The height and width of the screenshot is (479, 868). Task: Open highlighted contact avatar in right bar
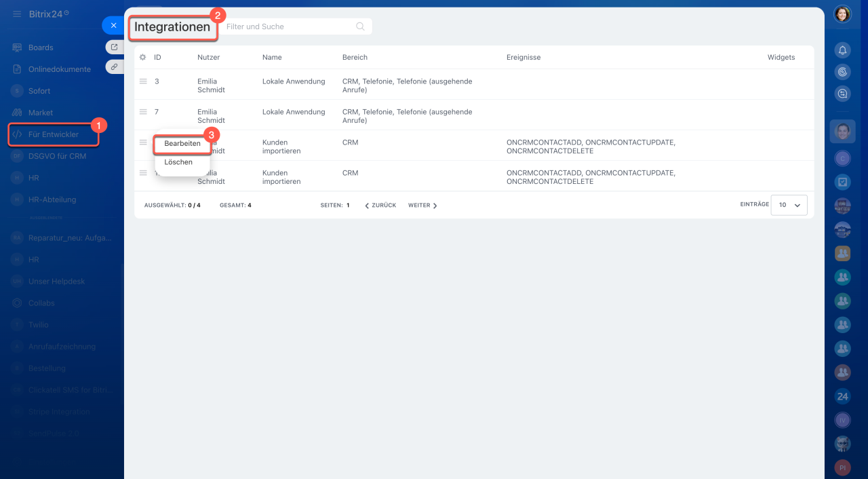pos(842,131)
